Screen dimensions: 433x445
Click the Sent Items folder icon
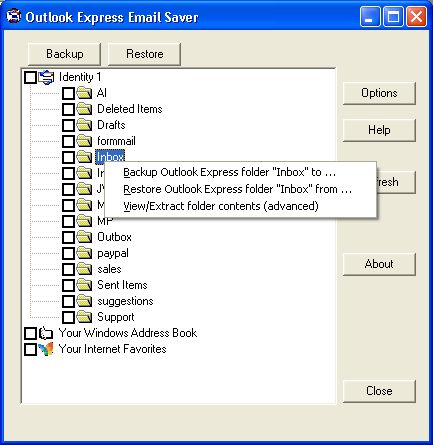pos(84,285)
